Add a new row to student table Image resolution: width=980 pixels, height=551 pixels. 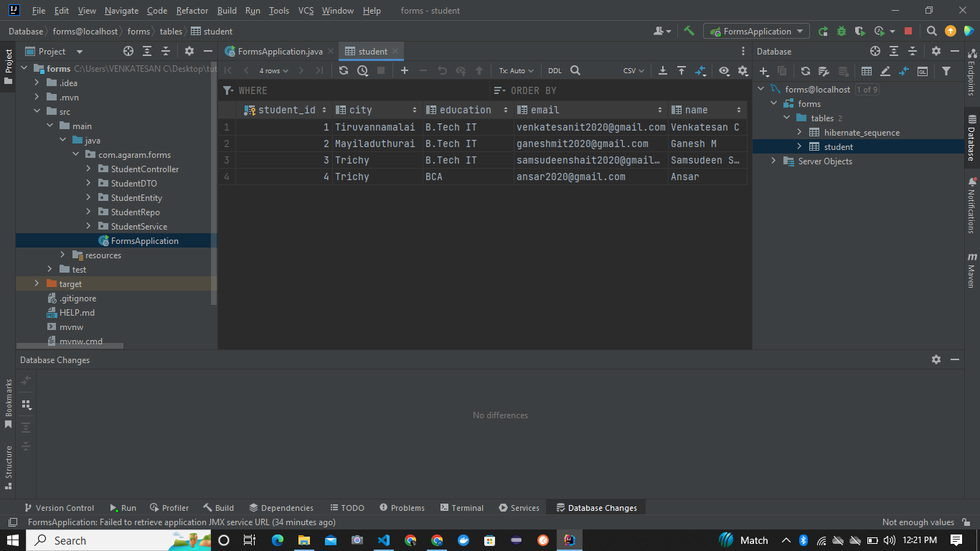pyautogui.click(x=405, y=70)
